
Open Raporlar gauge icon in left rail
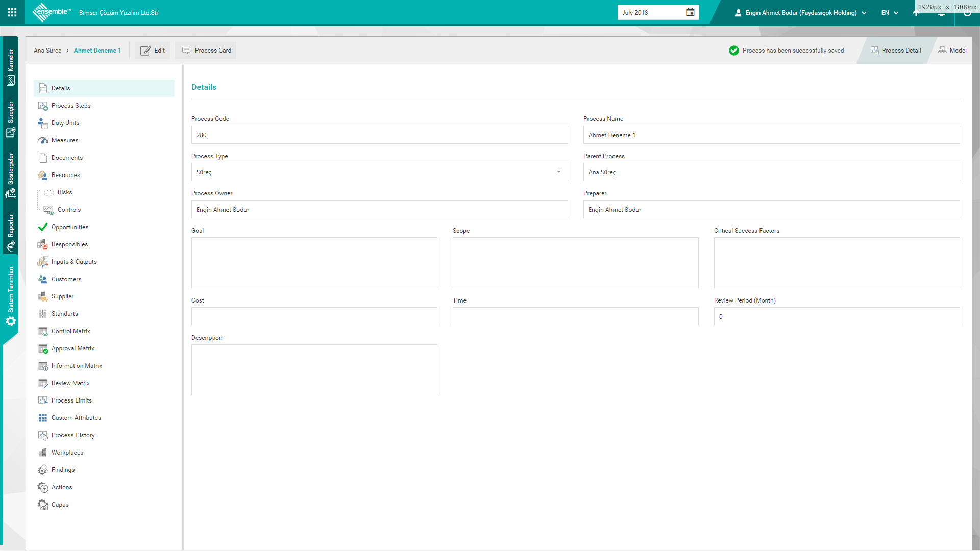coord(11,246)
